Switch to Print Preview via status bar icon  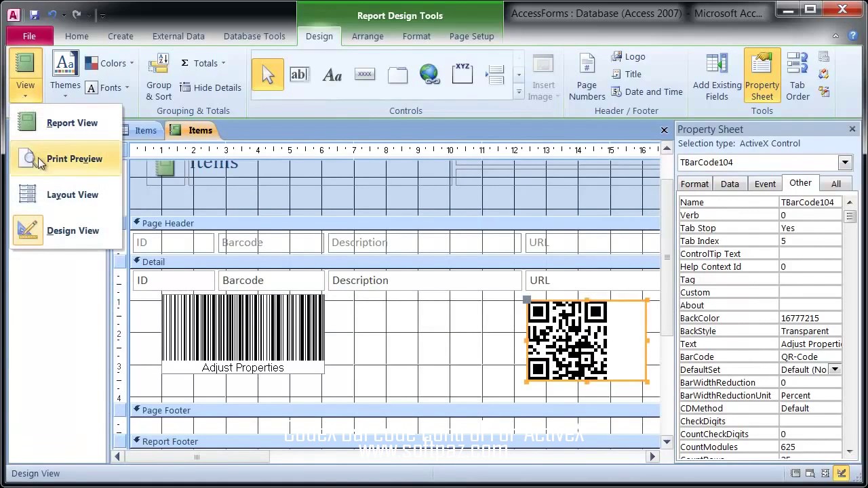point(810,473)
